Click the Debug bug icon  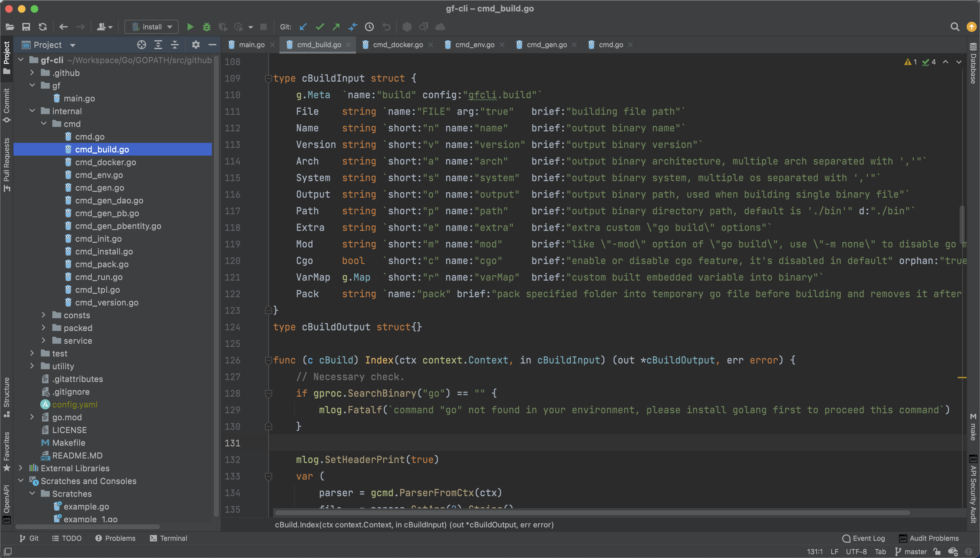(x=207, y=27)
